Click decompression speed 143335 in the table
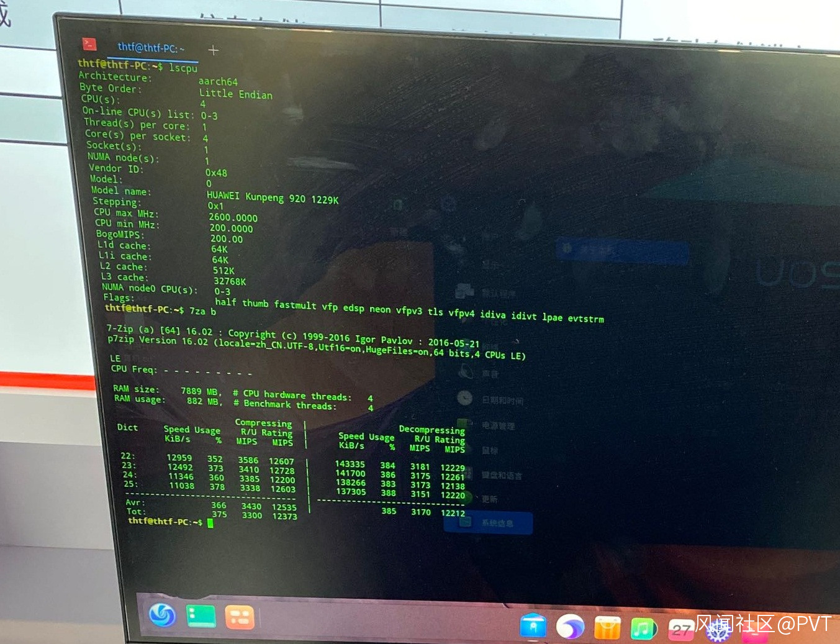Screen dimensions: 840x644 tap(350, 464)
